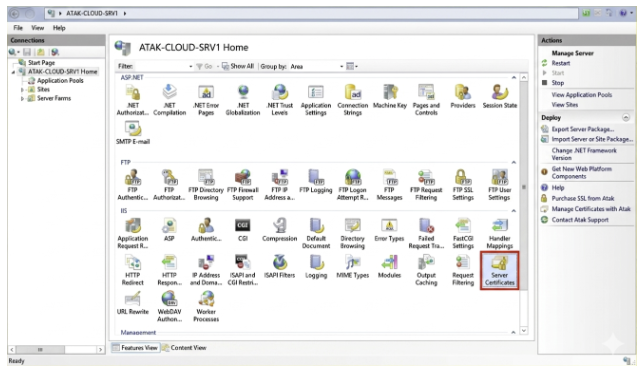Switch to Content View tab

(x=185, y=348)
